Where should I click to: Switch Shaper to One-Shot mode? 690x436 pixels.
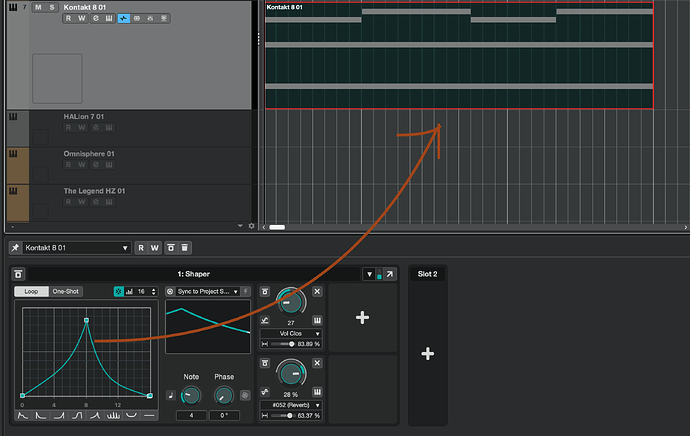pos(66,291)
